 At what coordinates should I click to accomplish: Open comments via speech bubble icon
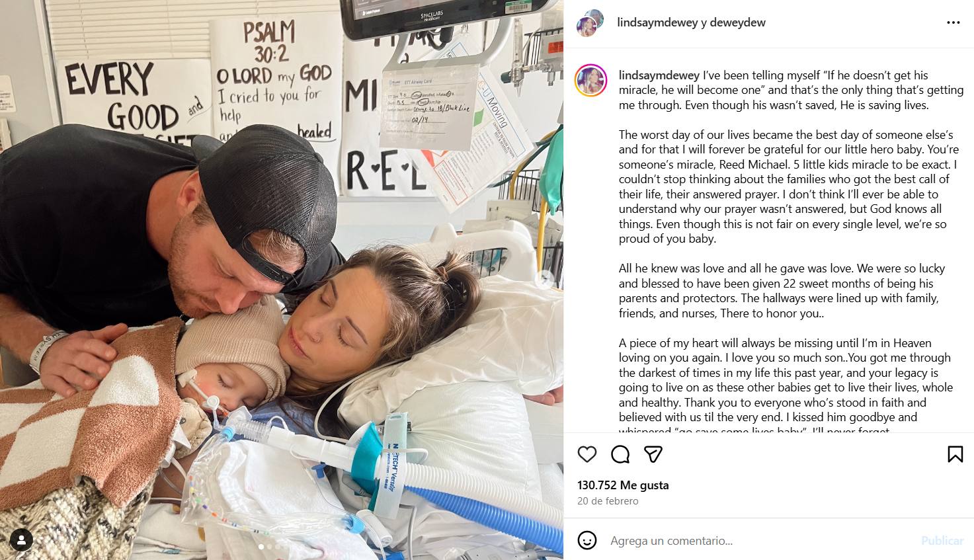[620, 454]
